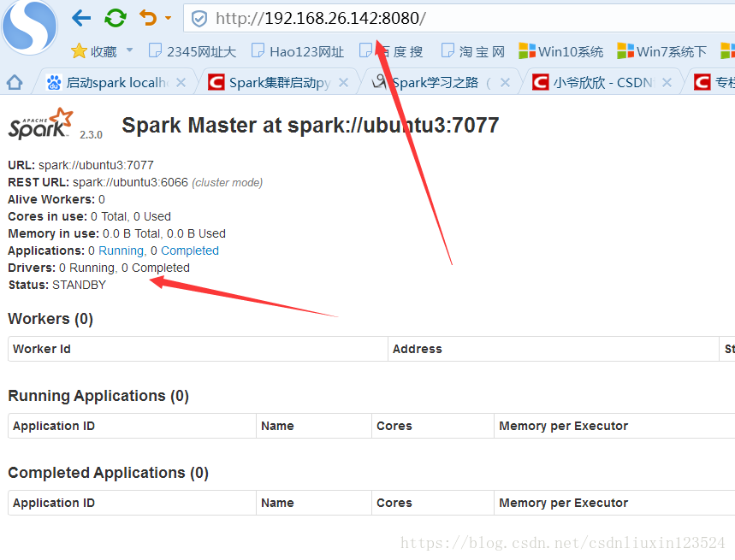The width and height of the screenshot is (735, 560).
Task: Click the CSDN icon on 小爷欣欣 tab
Action: [541, 83]
